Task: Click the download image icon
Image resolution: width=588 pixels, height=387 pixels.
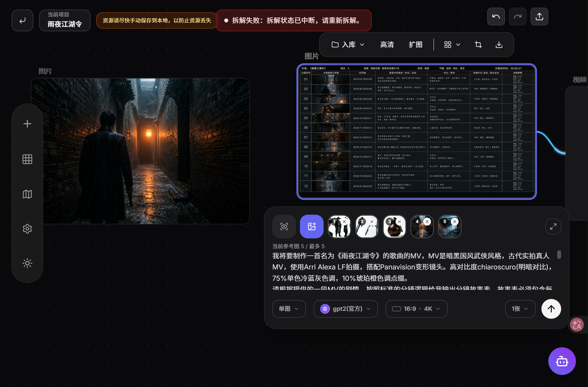Action: [499, 45]
